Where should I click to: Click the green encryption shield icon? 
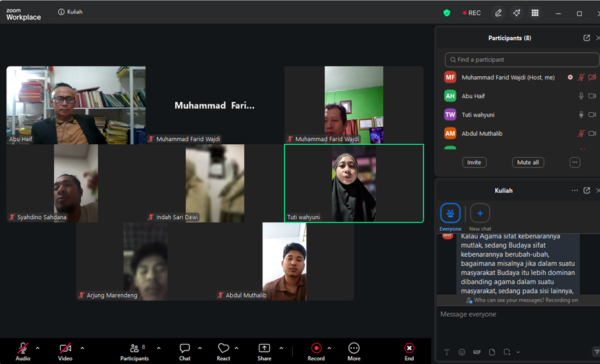(447, 13)
